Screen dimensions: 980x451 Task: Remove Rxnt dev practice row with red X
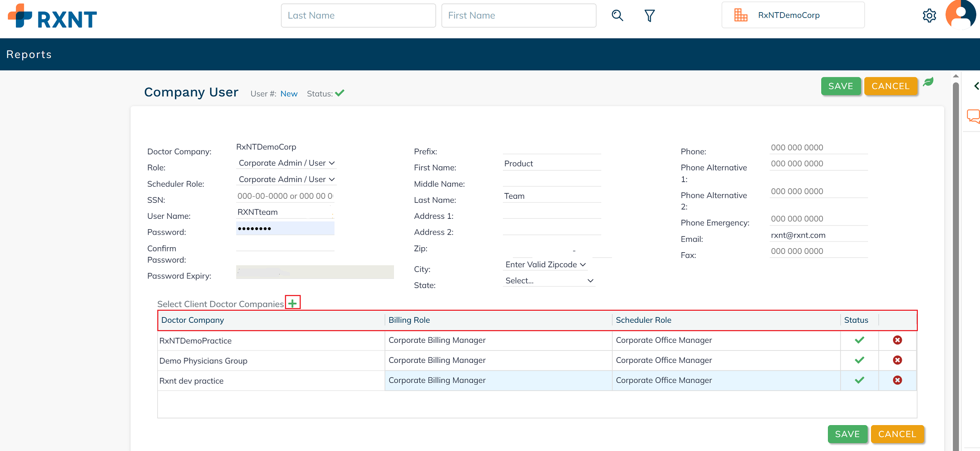(897, 380)
